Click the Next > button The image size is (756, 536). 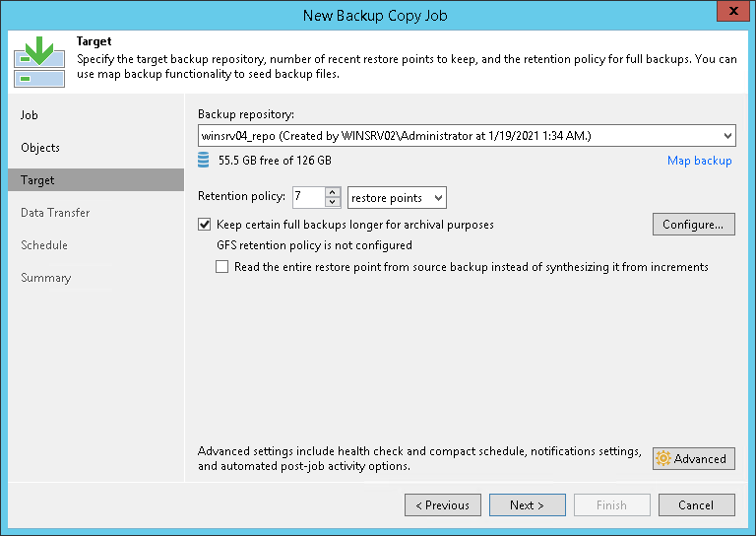tap(527, 505)
